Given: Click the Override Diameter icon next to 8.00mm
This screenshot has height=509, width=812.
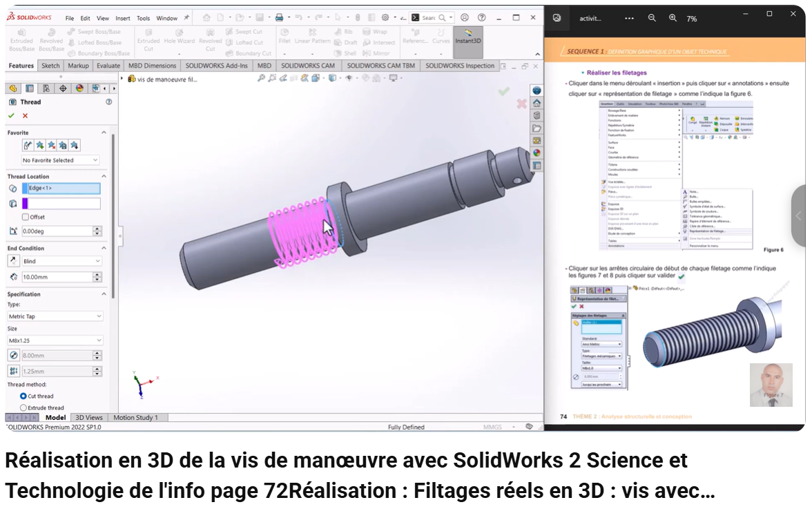Looking at the screenshot, I should (x=14, y=355).
